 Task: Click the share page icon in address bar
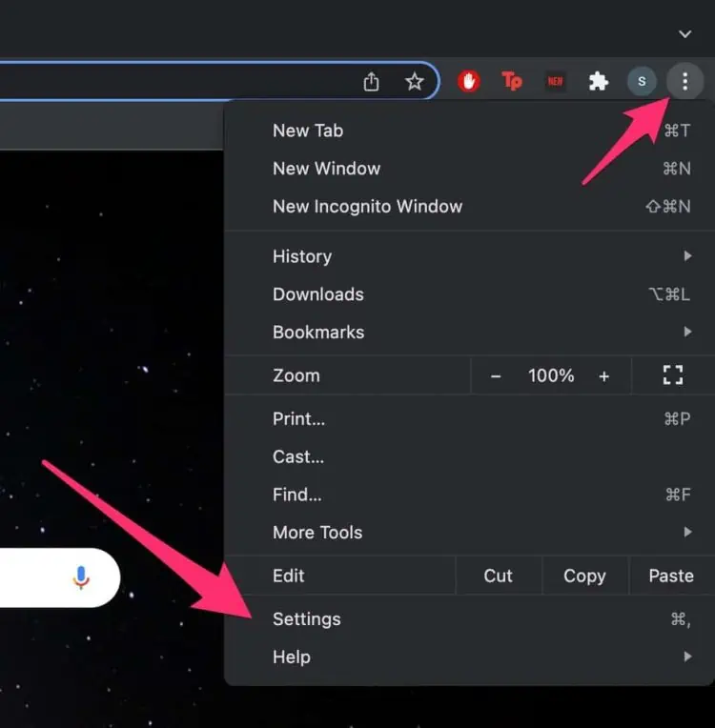point(371,82)
